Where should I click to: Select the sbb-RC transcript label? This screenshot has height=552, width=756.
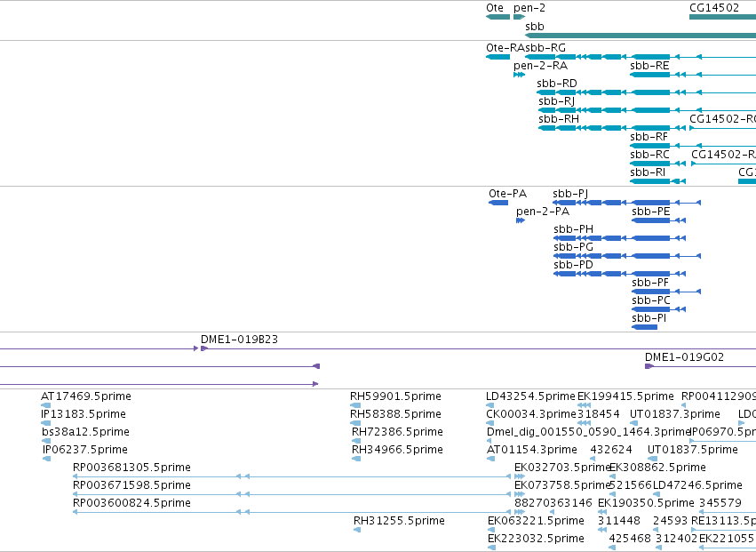tap(649, 155)
